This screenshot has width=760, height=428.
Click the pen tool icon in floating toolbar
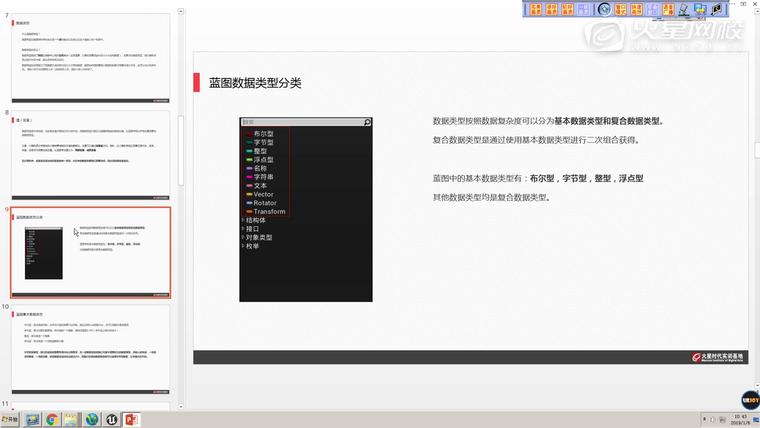(684, 9)
